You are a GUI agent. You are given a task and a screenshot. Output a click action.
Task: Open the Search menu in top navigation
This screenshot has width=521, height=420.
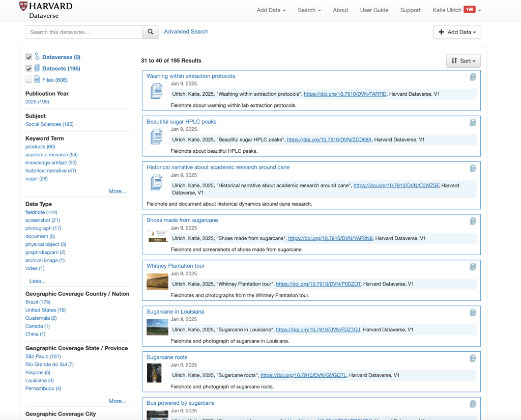tap(309, 10)
